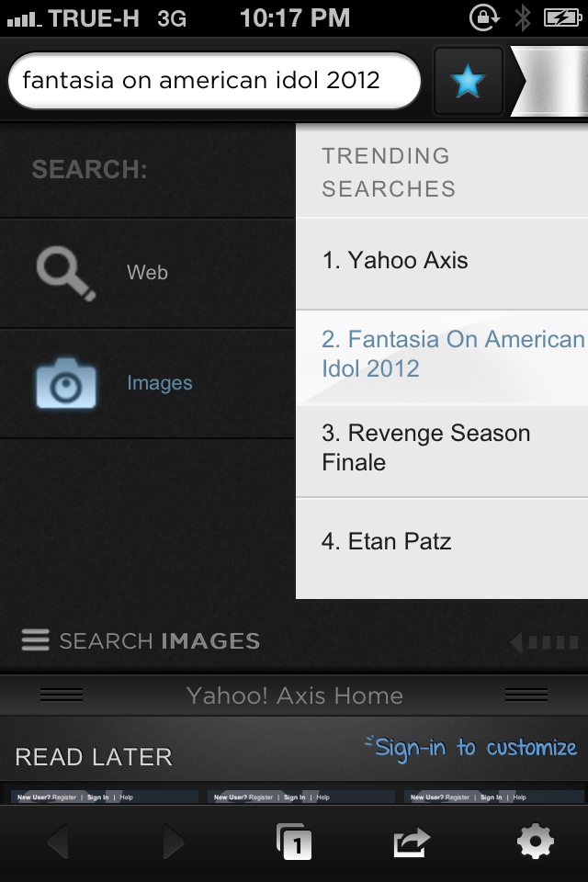
Task: Expand the right grip handle on Yahoo! Axis Home bar
Action: tap(526, 695)
